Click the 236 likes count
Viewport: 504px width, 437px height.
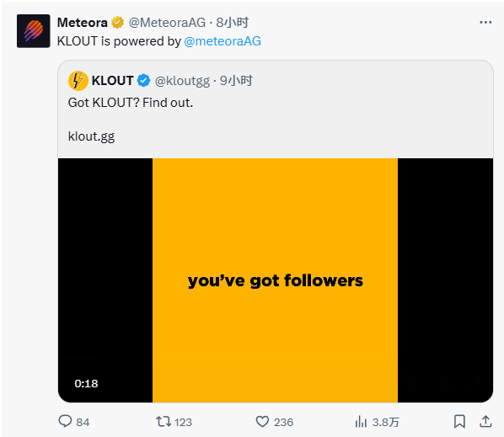[283, 422]
